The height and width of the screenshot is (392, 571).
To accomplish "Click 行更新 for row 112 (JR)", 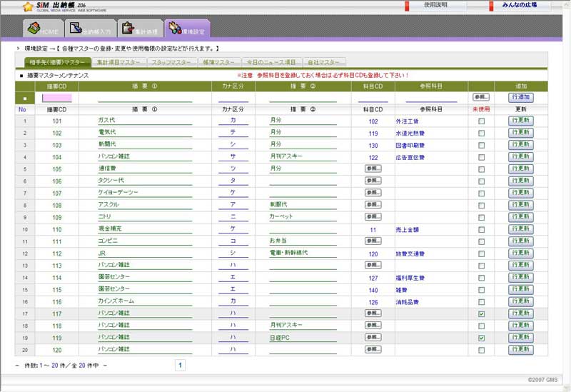I will [x=520, y=253].
